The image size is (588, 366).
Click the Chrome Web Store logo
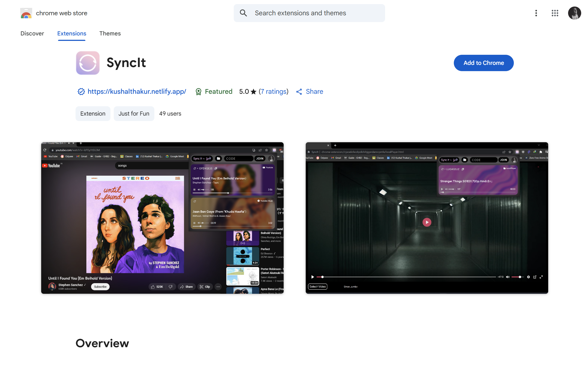click(26, 13)
